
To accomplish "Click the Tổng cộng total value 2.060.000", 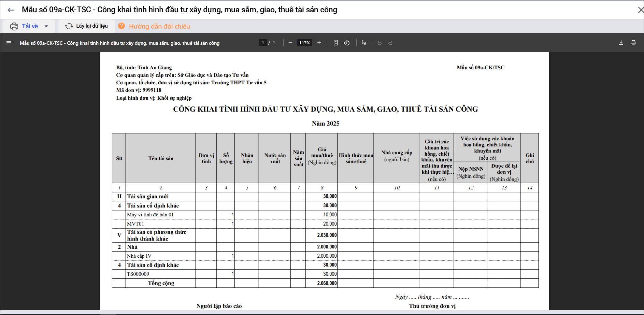I will (x=327, y=283).
